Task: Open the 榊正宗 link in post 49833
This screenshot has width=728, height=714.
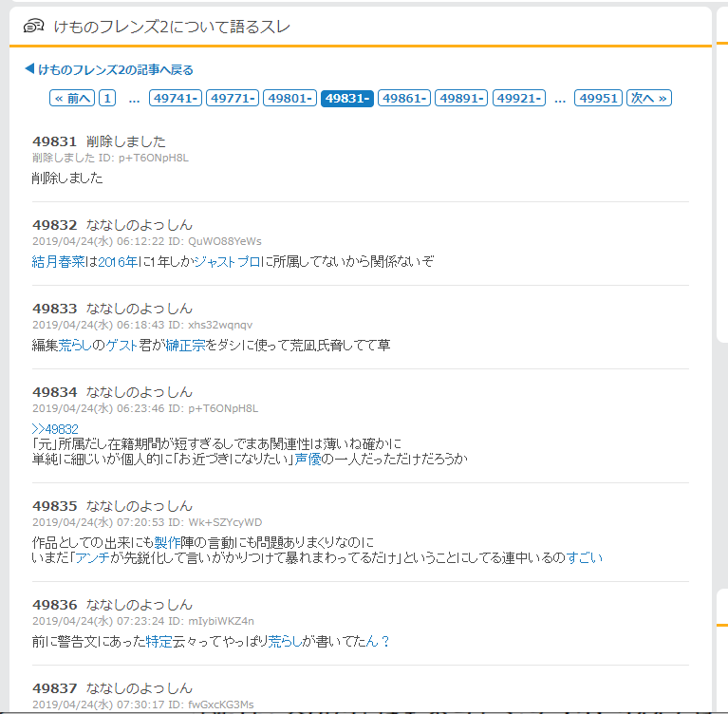Action: pos(185,346)
